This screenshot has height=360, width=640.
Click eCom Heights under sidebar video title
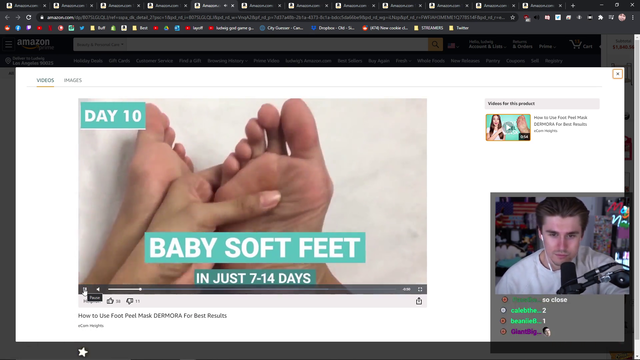point(545,131)
